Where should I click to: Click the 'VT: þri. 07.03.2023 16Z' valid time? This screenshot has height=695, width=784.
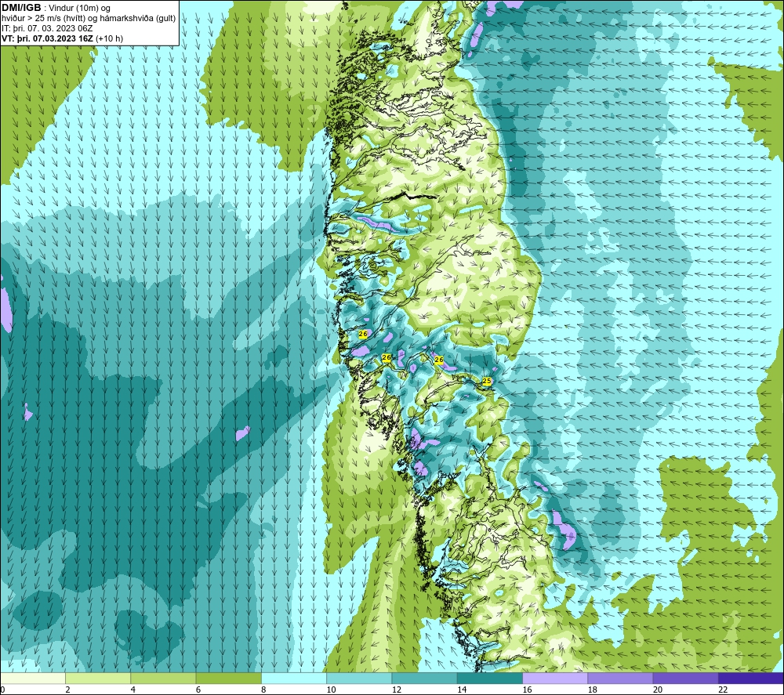pos(48,38)
